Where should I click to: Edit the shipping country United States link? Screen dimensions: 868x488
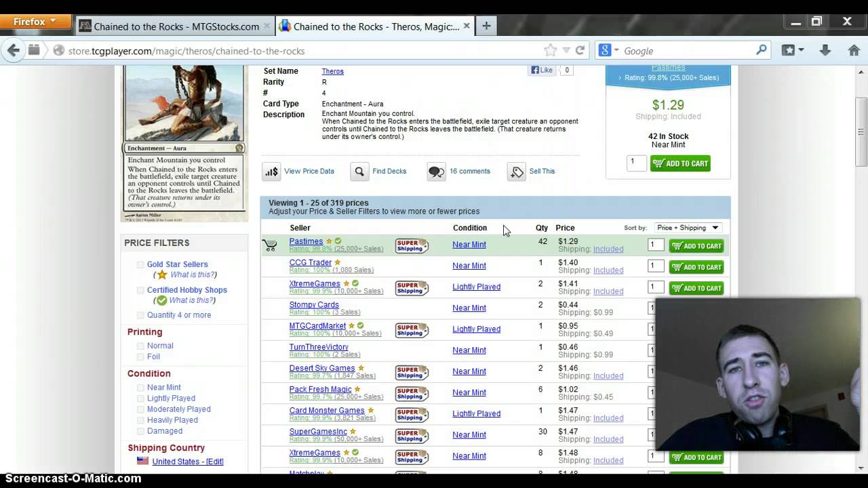pos(188,462)
